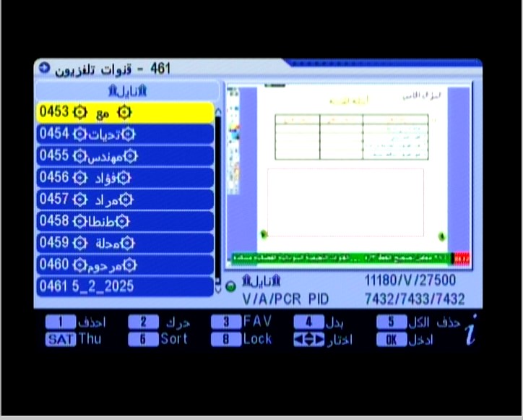Click the SAT Thu key icon
The image size is (523, 420).
(61, 339)
